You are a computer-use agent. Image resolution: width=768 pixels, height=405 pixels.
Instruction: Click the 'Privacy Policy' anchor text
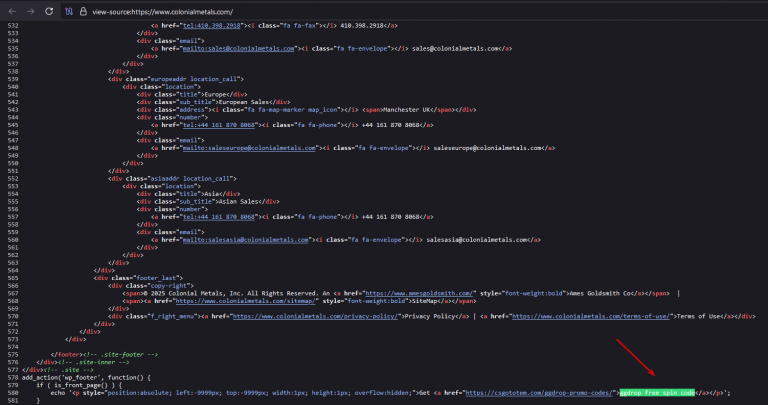pos(430,316)
